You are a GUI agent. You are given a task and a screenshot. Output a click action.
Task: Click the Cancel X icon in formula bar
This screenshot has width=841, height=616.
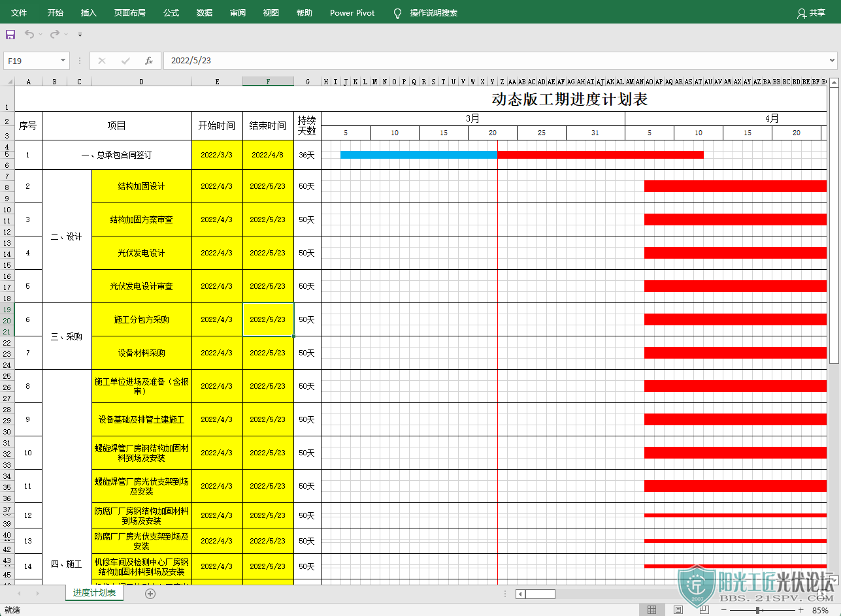coord(102,61)
